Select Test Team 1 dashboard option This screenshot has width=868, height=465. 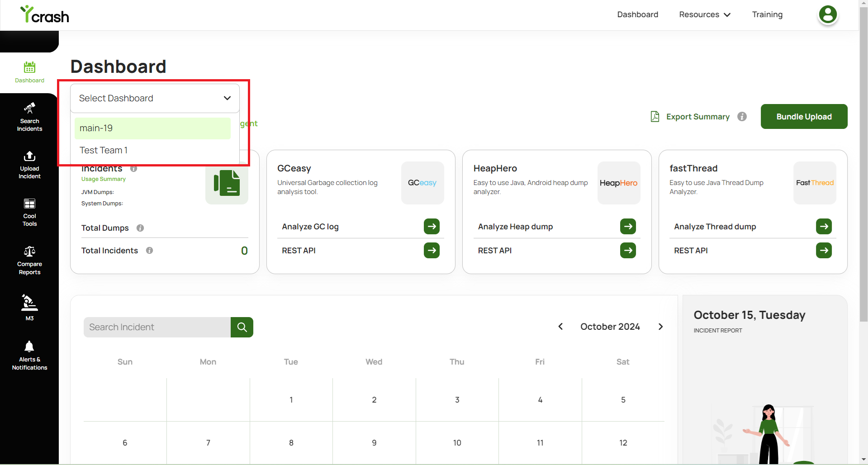[152, 150]
